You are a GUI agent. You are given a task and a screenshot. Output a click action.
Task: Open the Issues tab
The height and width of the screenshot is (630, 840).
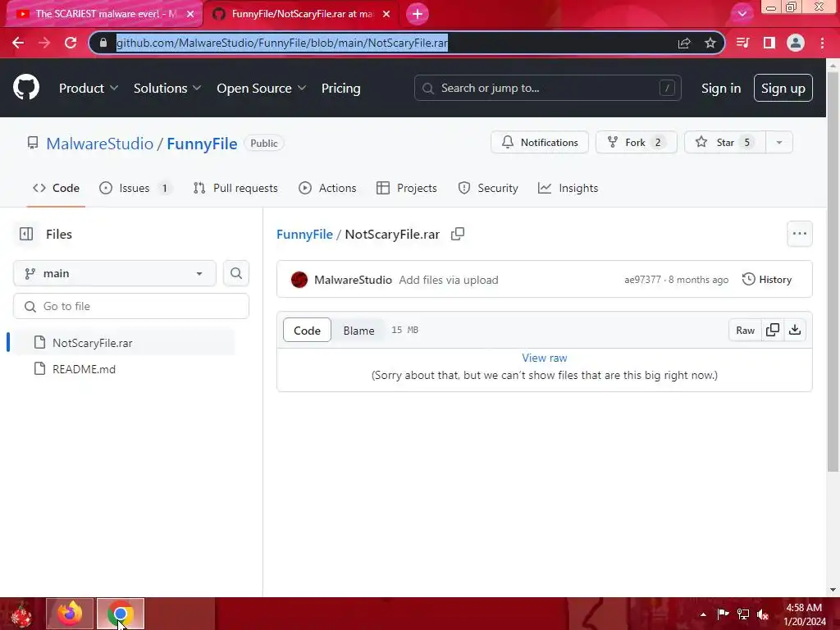click(x=135, y=188)
